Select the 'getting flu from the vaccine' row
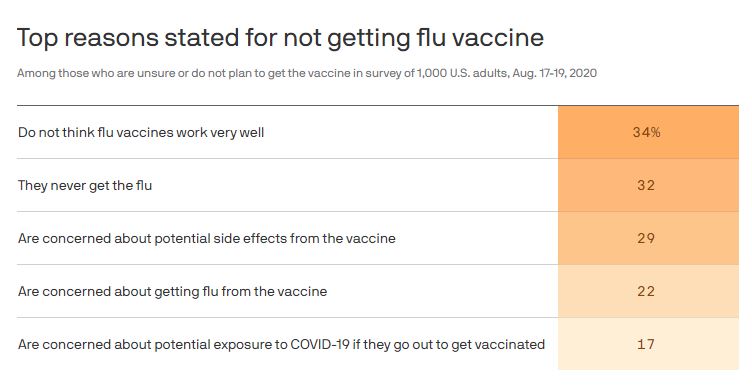 (x=378, y=291)
